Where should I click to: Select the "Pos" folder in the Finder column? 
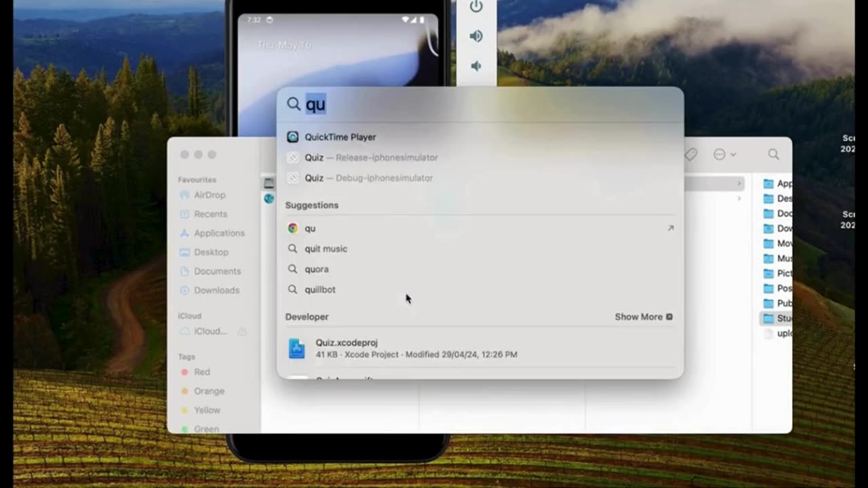click(x=776, y=288)
